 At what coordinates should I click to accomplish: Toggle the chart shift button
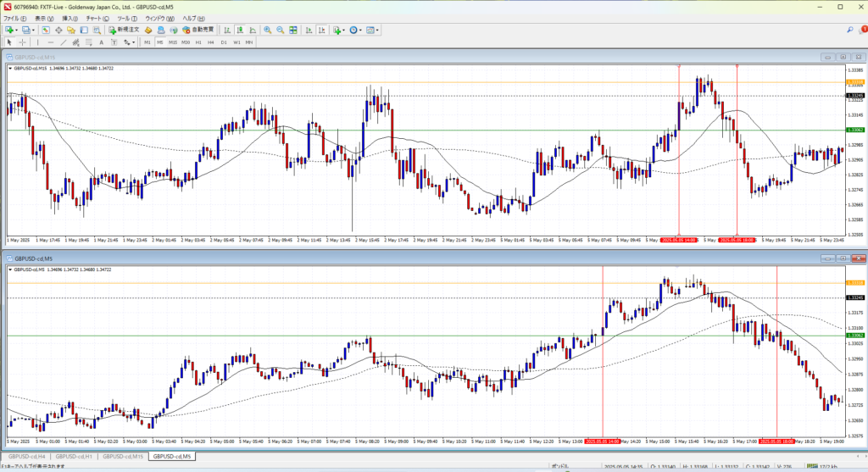point(320,30)
